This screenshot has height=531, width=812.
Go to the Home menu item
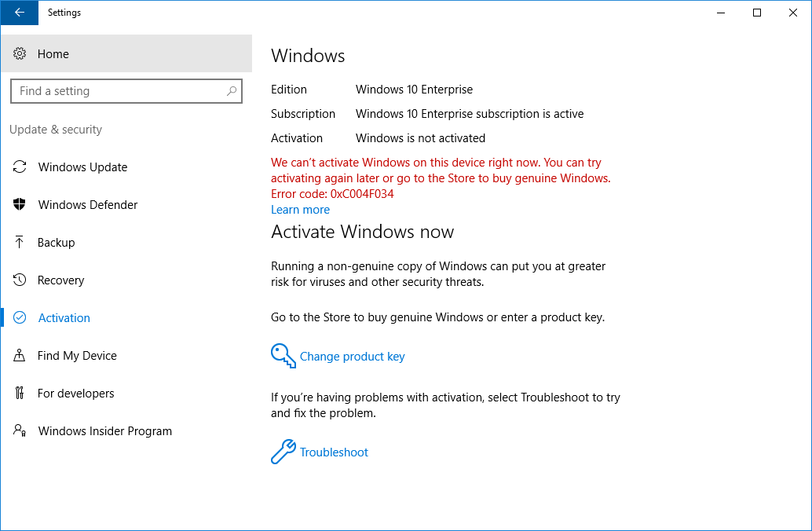coord(53,53)
